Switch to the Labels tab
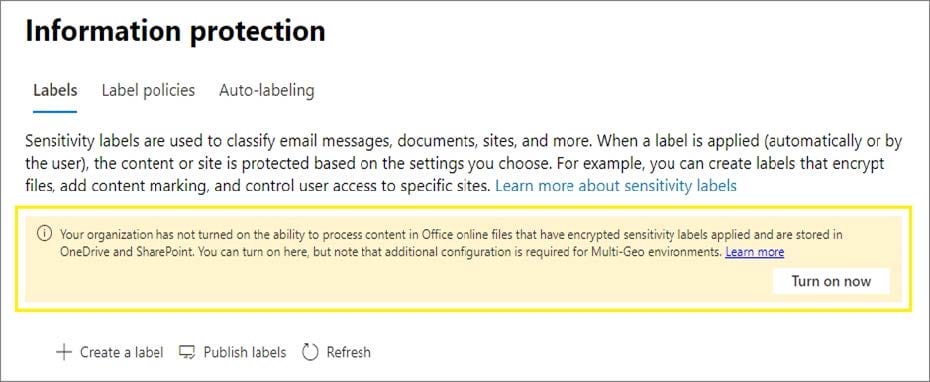This screenshot has width=930, height=382. pyautogui.click(x=55, y=90)
